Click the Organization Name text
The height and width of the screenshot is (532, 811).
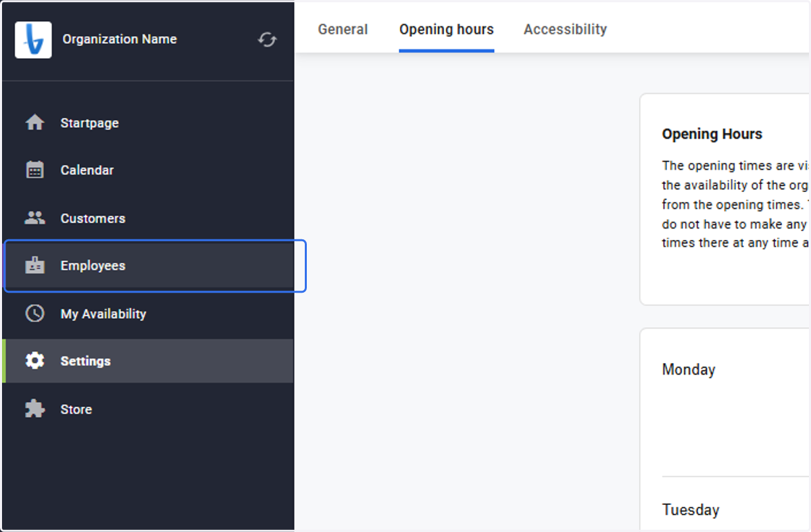(120, 39)
